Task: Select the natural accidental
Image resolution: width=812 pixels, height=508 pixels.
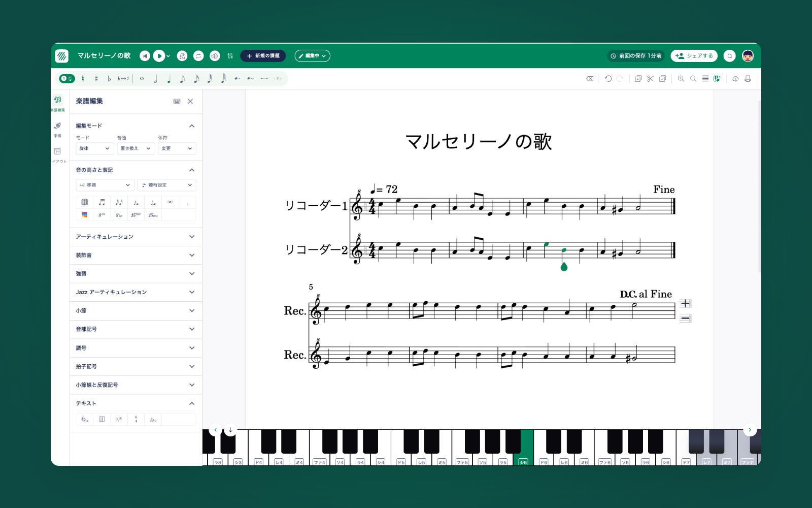Action: point(83,79)
